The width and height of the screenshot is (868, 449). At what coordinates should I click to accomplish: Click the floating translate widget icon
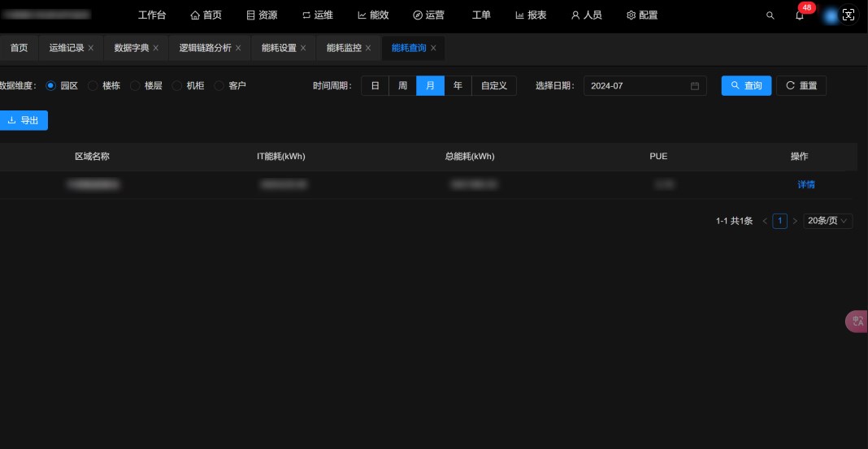click(857, 322)
